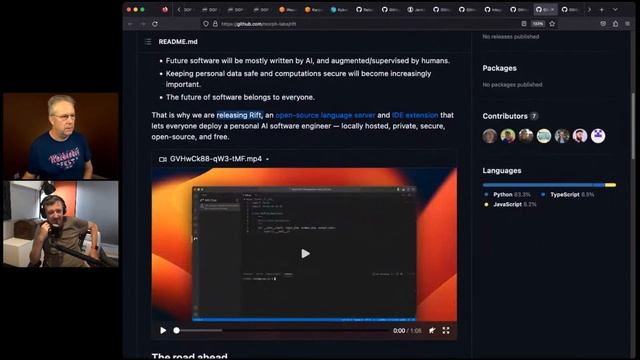Screen dimensions: 640x360
Task: Open the browser hamburger application menu
Action: [627, 24]
